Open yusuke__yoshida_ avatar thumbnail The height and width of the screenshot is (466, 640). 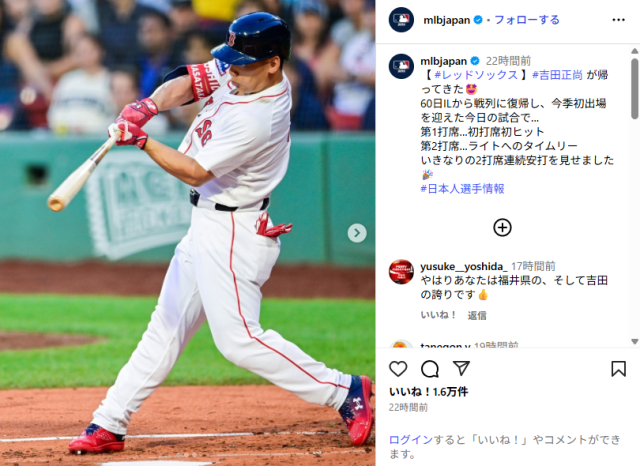[x=401, y=272]
